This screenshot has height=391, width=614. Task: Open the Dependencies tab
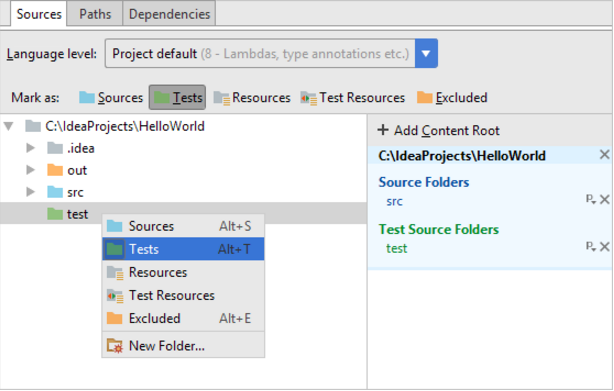[169, 14]
